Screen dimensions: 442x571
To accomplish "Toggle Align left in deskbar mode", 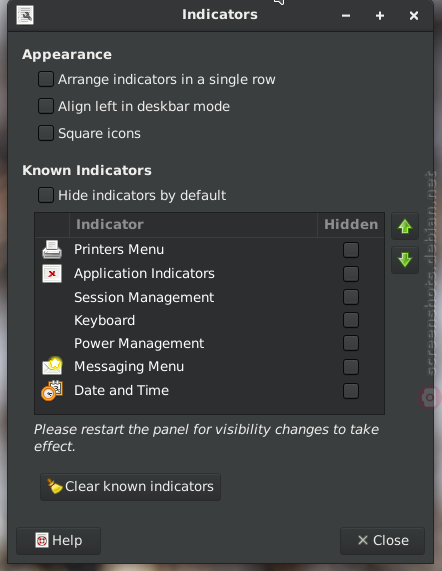I will [x=46, y=106].
